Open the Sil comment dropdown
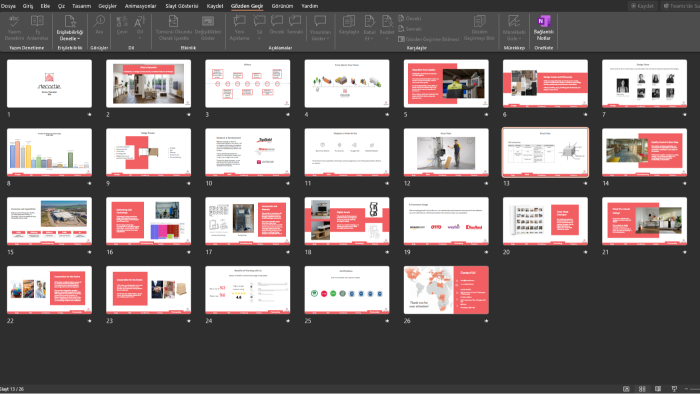 (259, 28)
